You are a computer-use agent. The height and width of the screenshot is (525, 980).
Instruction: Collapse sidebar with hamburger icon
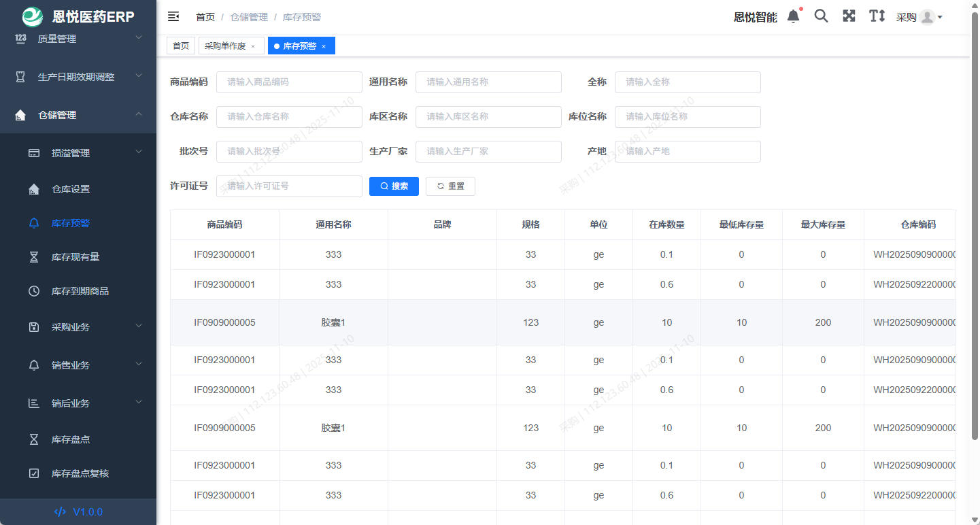(x=173, y=17)
